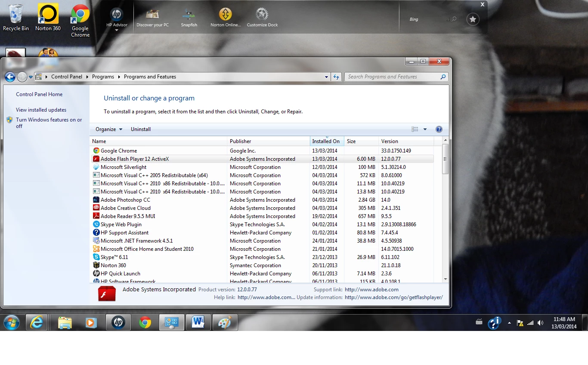Open Internet Explorer from taskbar

tap(37, 322)
